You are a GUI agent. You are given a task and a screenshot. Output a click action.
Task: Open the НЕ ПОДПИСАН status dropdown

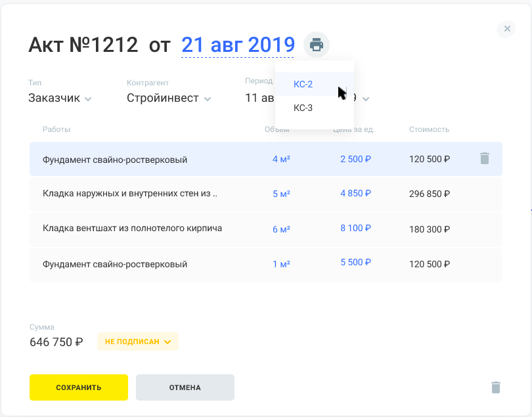138,341
